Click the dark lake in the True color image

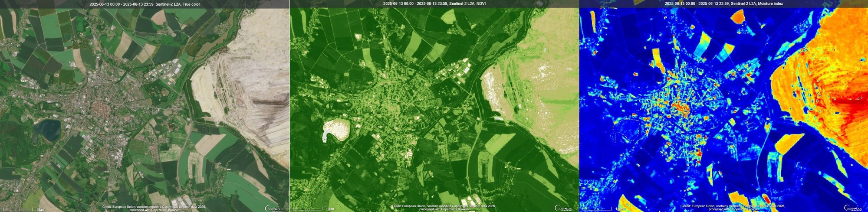[47, 129]
